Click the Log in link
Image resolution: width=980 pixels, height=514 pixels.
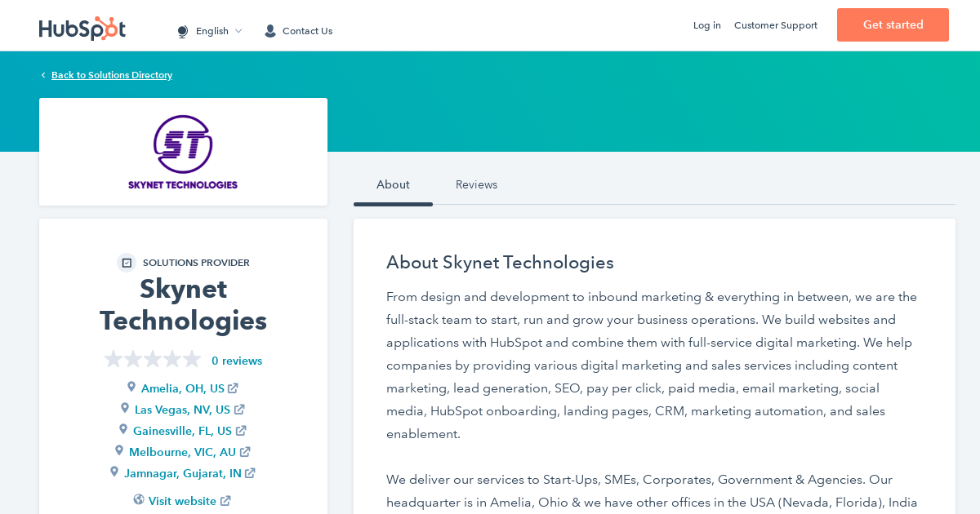[x=706, y=25]
